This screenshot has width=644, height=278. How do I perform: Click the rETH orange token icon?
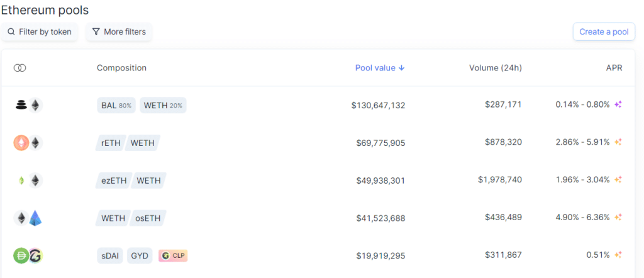point(21,143)
